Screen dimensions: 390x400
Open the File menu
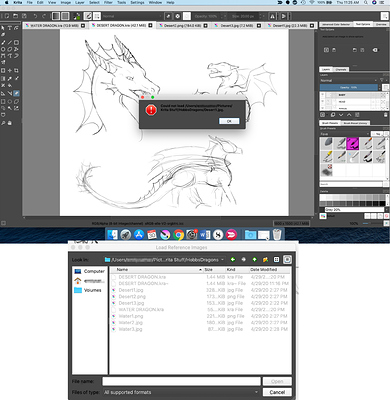30,2
